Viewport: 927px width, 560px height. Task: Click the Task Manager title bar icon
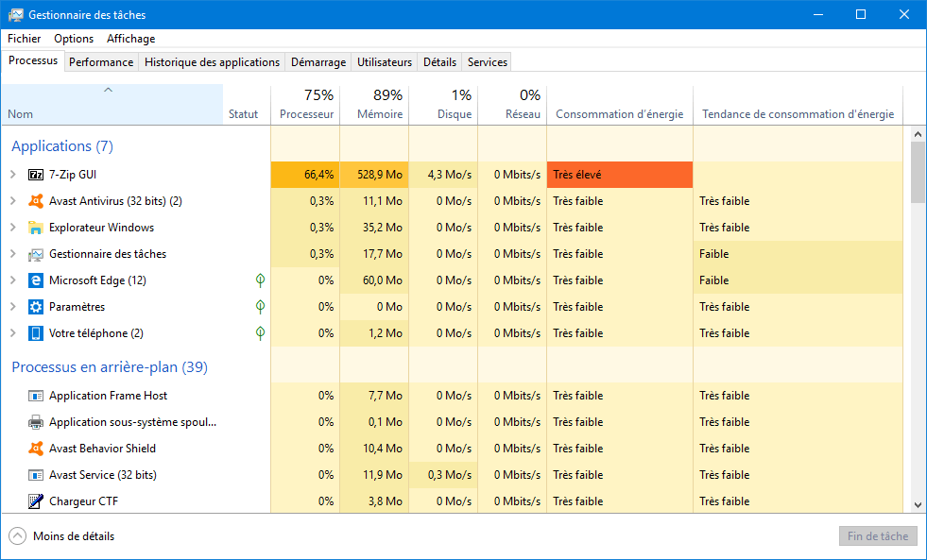click(15, 15)
